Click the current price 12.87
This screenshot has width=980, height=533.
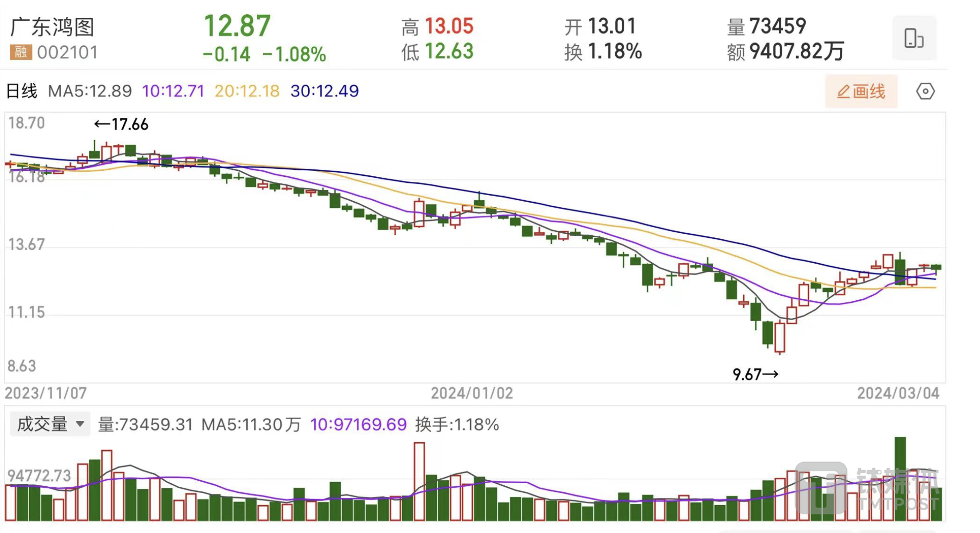point(237,26)
